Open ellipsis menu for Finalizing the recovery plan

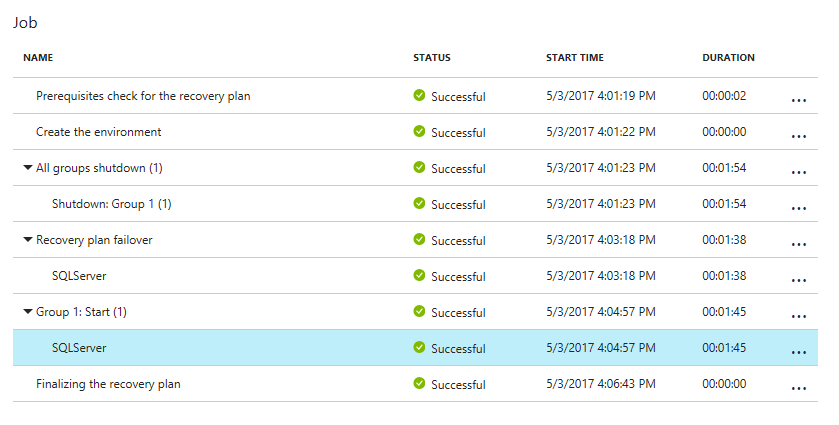(x=798, y=388)
